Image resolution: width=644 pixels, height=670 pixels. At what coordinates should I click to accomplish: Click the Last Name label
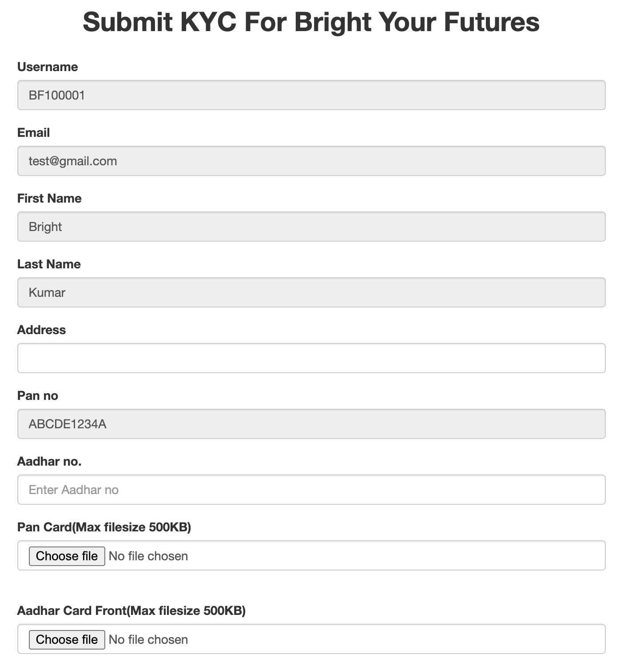49,264
